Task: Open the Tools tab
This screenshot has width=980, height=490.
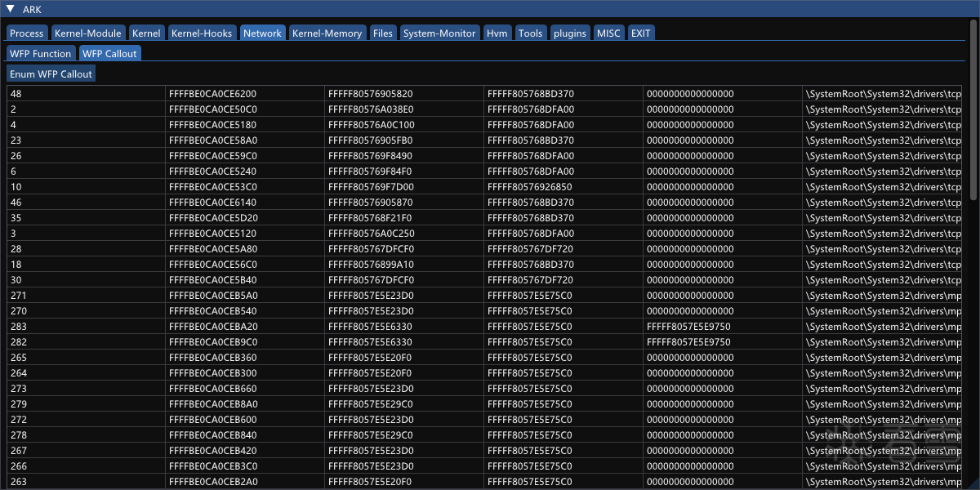Action: click(x=531, y=33)
